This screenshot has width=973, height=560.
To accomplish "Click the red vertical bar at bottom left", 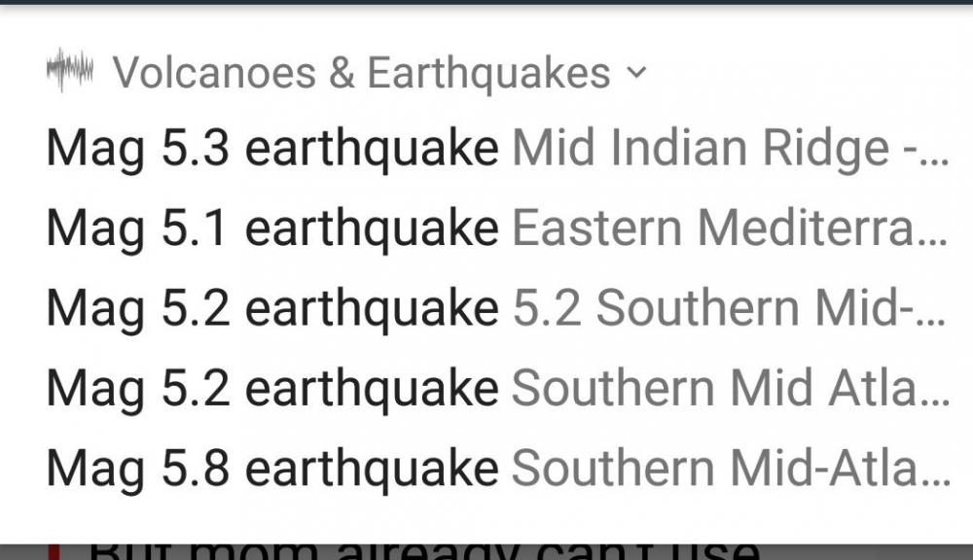I will coord(54,550).
